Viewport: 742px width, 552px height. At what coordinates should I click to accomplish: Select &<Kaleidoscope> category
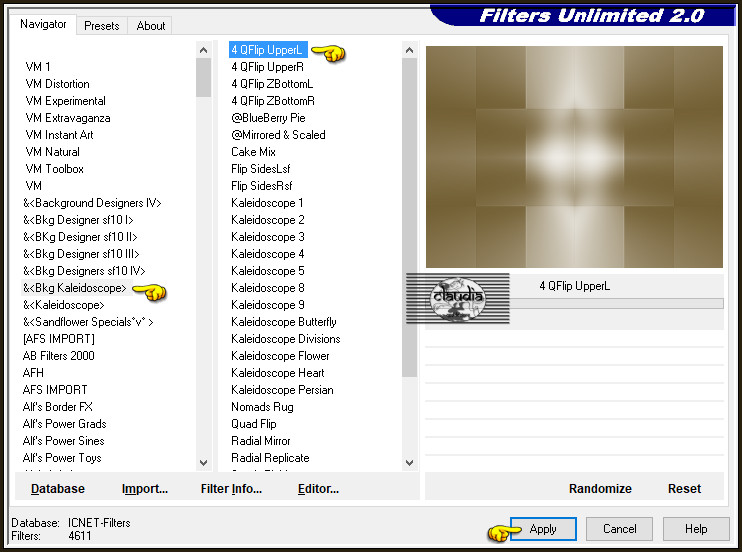[63, 305]
